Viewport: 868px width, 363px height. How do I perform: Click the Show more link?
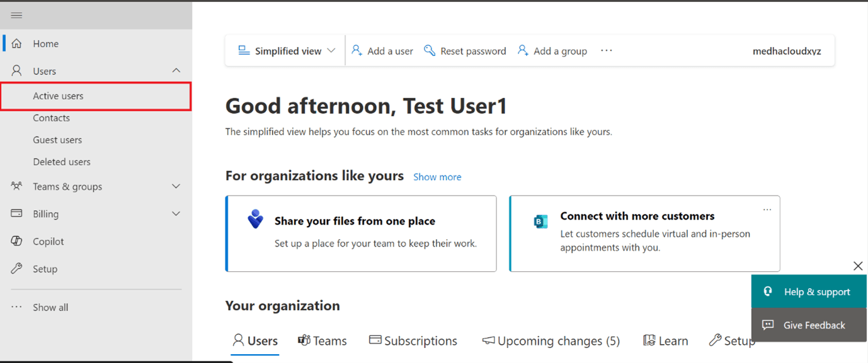[437, 177]
